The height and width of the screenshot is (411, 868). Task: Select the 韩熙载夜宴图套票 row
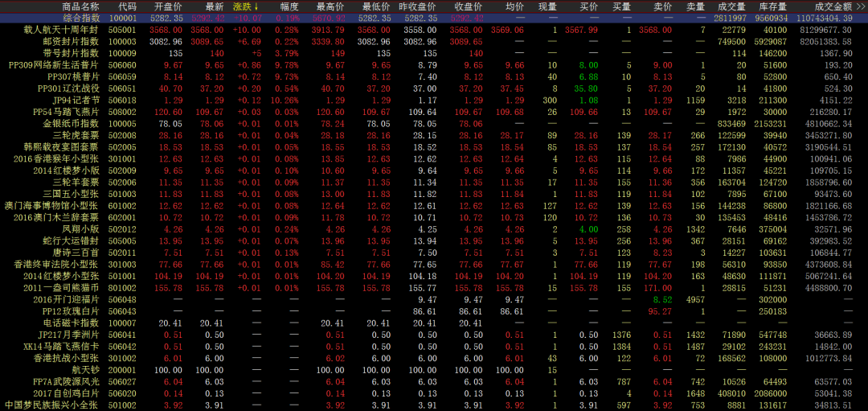pos(434,147)
